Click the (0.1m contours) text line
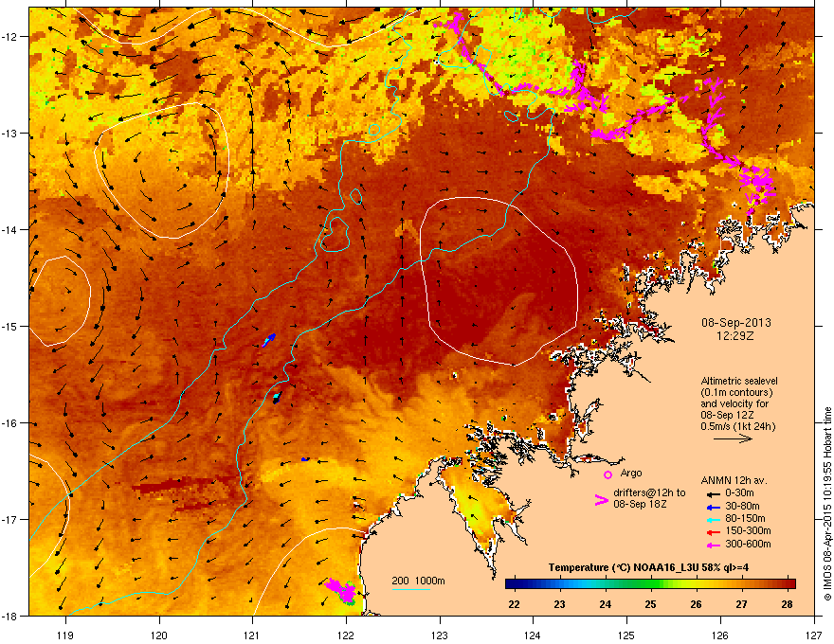This screenshot has width=834, height=644. point(736,393)
